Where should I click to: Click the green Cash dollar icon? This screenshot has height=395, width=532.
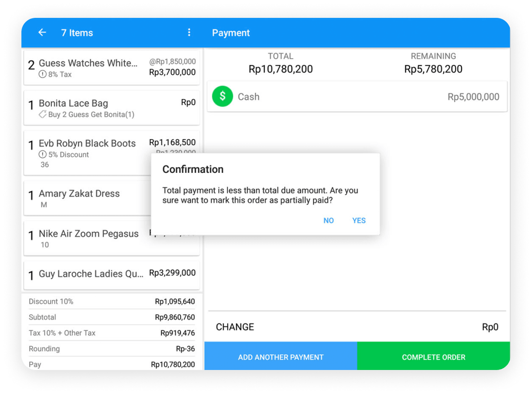point(222,97)
